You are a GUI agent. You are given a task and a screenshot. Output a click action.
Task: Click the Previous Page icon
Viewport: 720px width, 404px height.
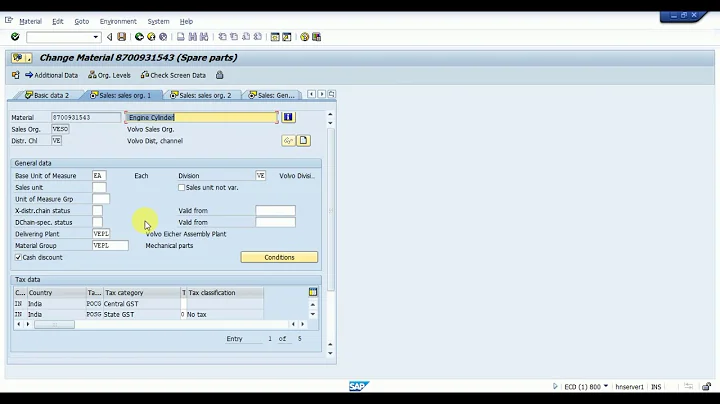point(234,37)
